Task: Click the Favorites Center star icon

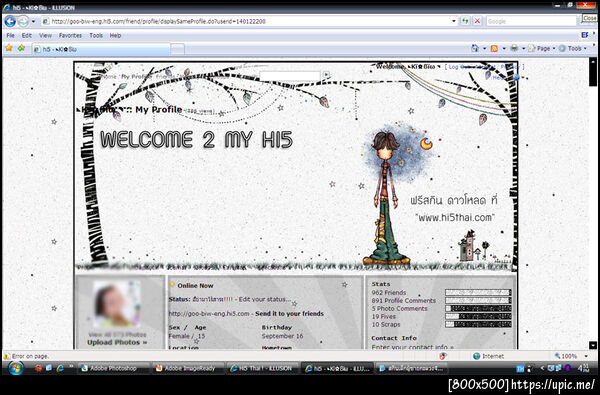Action: [9, 48]
